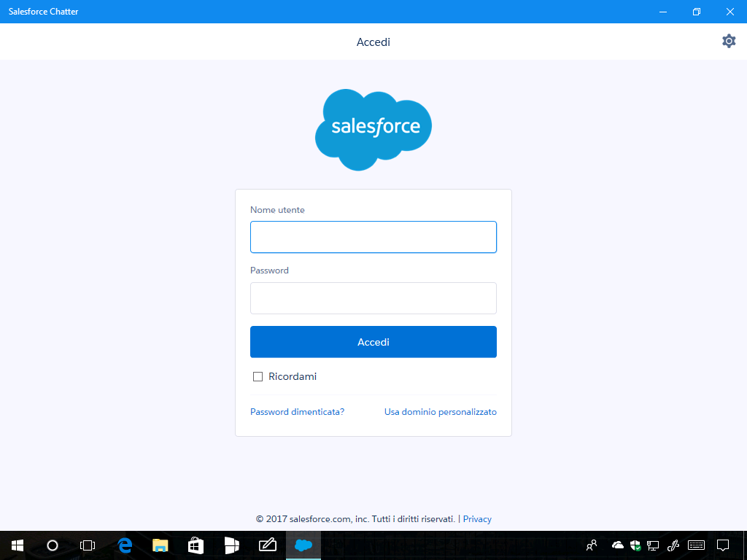This screenshot has width=747, height=560.
Task: Close the Salesforce Chatter window
Action: [x=729, y=12]
